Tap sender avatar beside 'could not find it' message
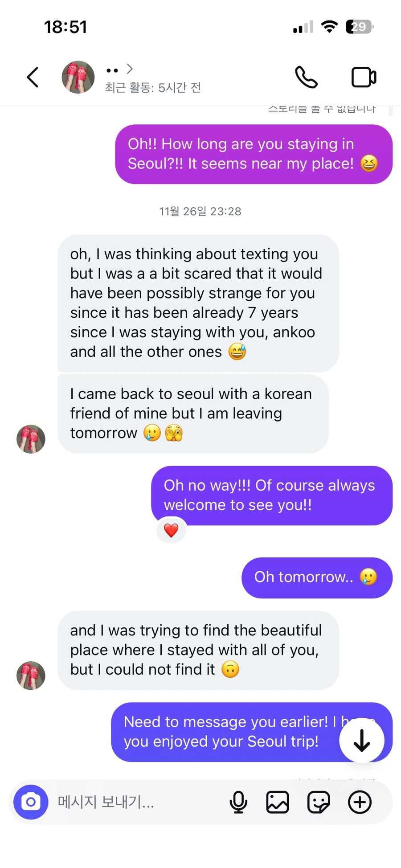 coord(31,676)
